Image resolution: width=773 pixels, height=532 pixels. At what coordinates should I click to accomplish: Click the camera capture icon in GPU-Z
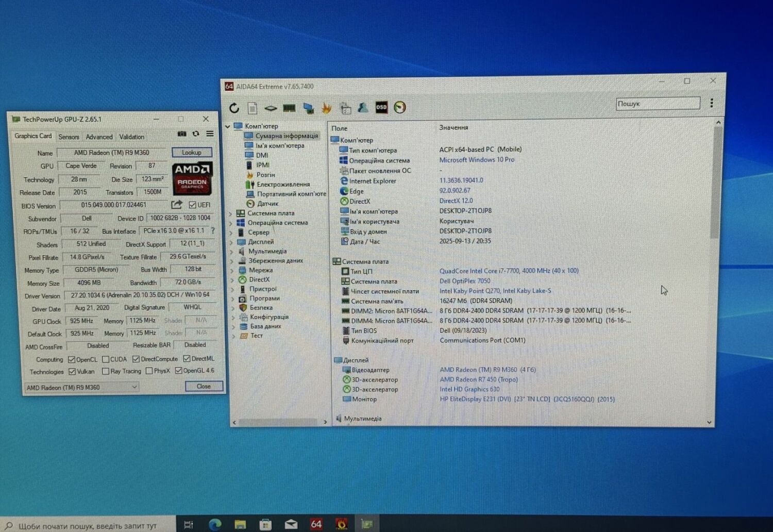point(181,134)
